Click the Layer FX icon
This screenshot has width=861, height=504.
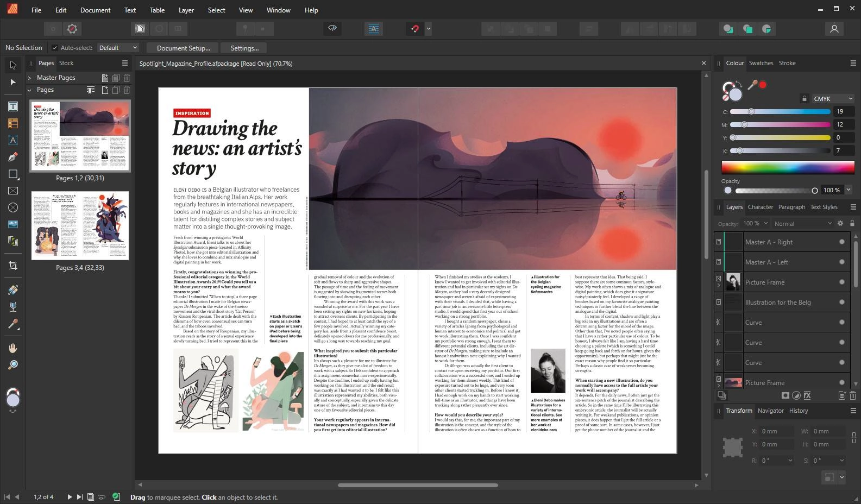[807, 395]
